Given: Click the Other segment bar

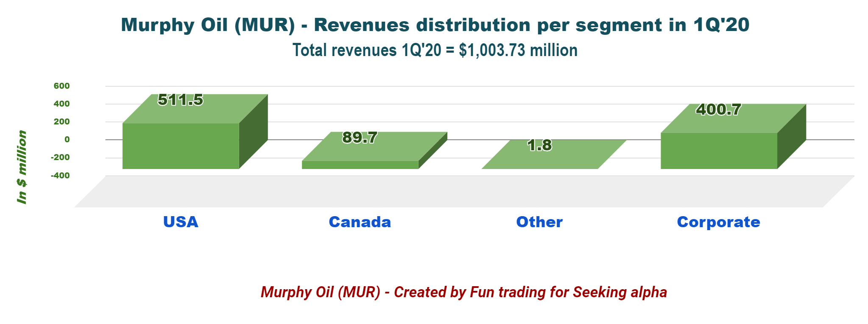Looking at the screenshot, I should pyautogui.click(x=554, y=155).
